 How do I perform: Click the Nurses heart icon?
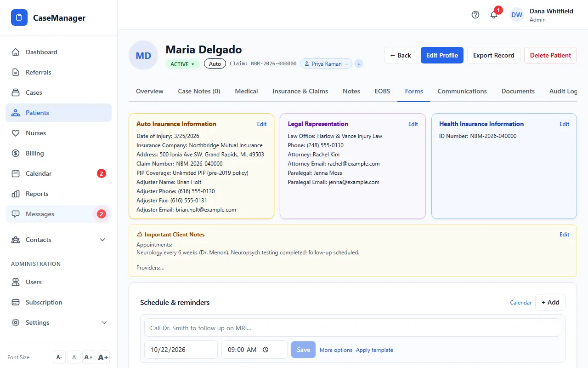click(x=16, y=133)
